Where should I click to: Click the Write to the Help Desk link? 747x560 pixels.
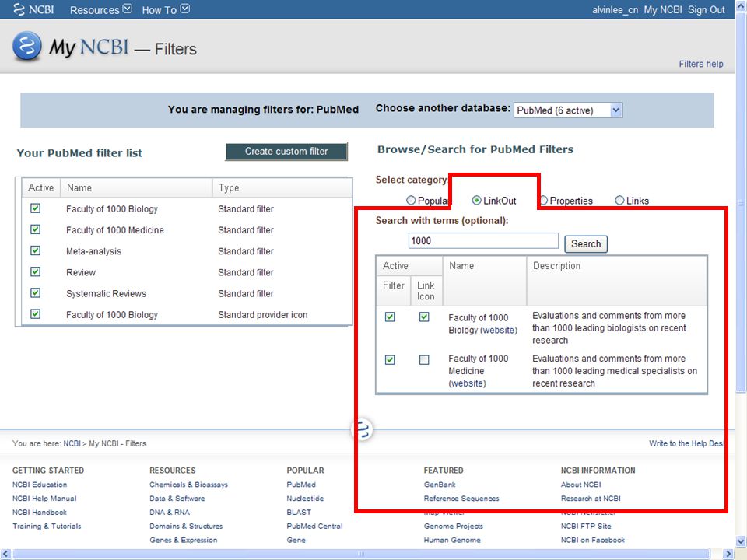pos(686,443)
